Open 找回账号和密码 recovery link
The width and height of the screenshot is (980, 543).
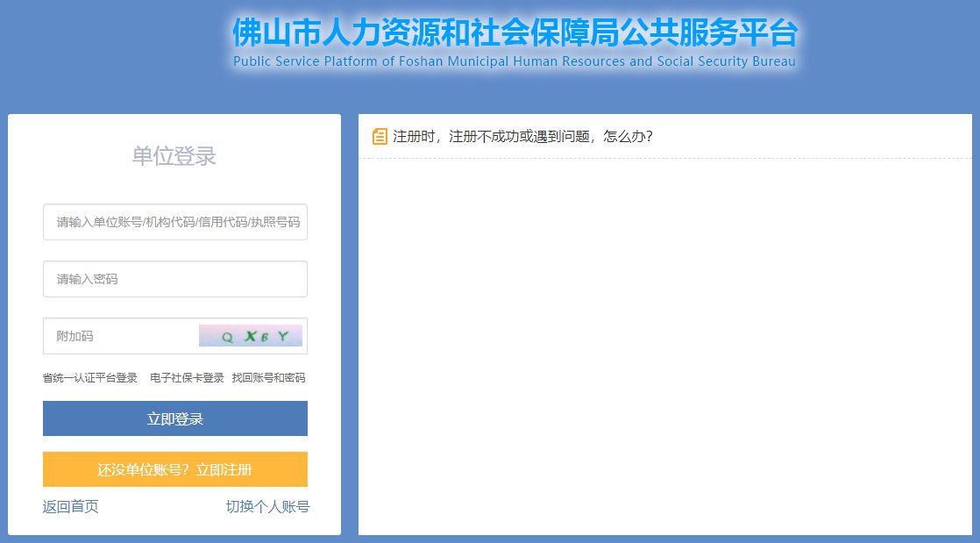tap(268, 378)
